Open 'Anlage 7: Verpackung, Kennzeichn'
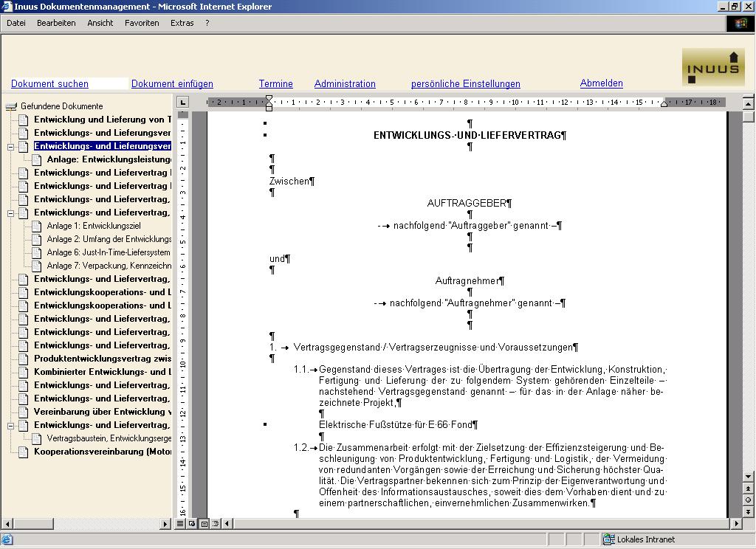756x549 pixels. pyautogui.click(x=109, y=266)
